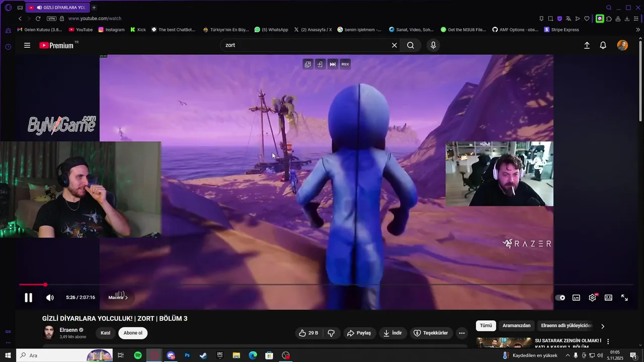Dislike the video

331,333
